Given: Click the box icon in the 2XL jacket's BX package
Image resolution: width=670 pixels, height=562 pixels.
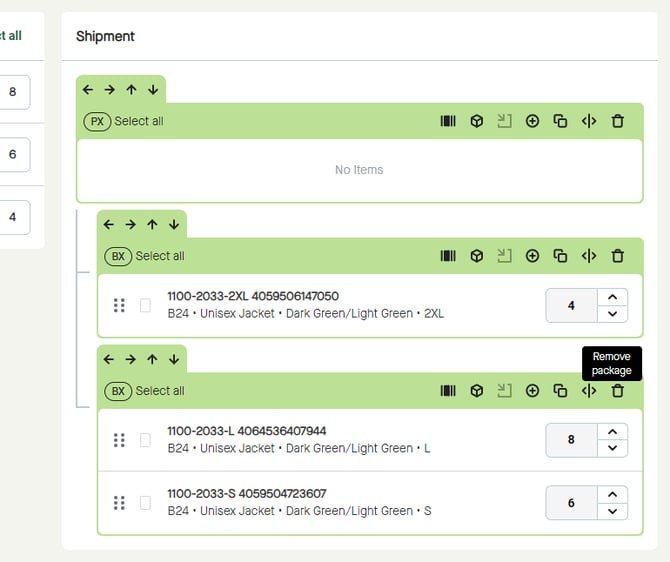Looking at the screenshot, I should [x=477, y=256].
